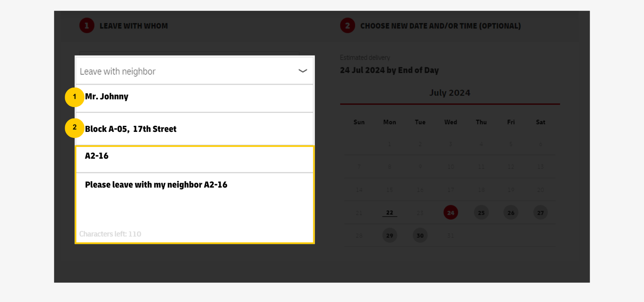This screenshot has height=302, width=644.
Task: Select July 26 as new date
Action: click(510, 212)
